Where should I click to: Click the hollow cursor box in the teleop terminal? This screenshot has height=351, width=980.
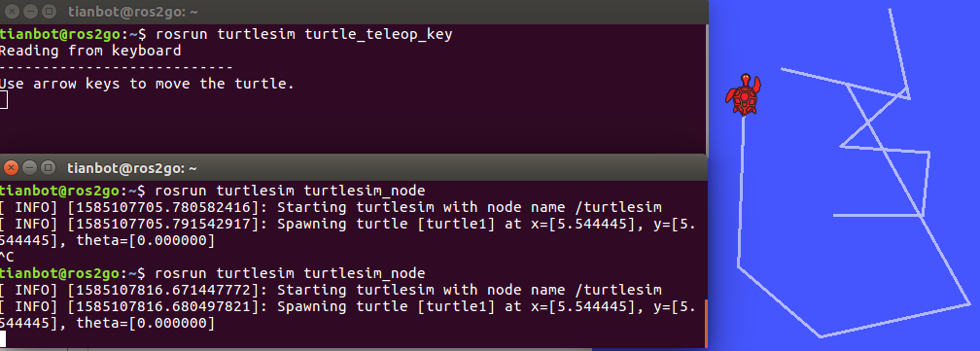[x=3, y=100]
